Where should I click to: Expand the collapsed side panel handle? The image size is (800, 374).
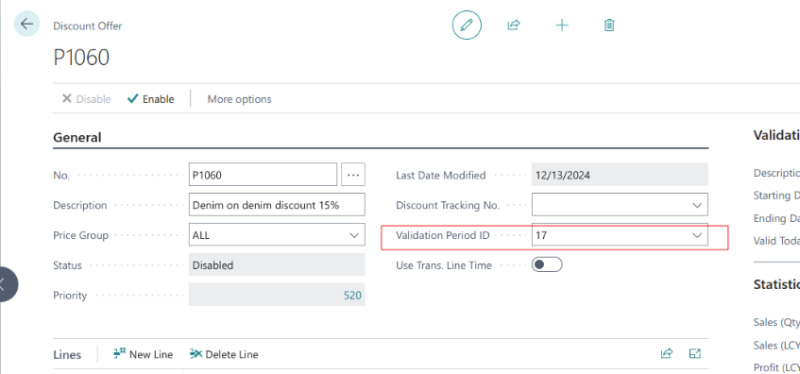pyautogui.click(x=6, y=284)
